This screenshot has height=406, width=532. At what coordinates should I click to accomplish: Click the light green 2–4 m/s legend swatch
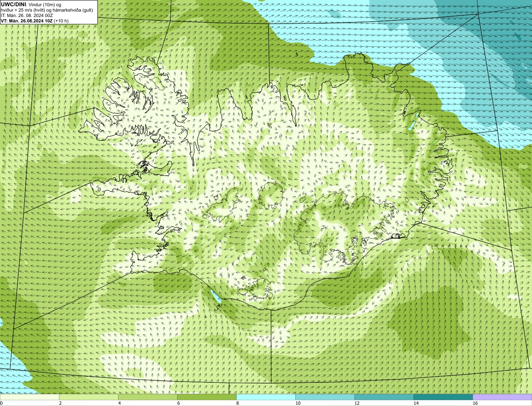(89, 397)
